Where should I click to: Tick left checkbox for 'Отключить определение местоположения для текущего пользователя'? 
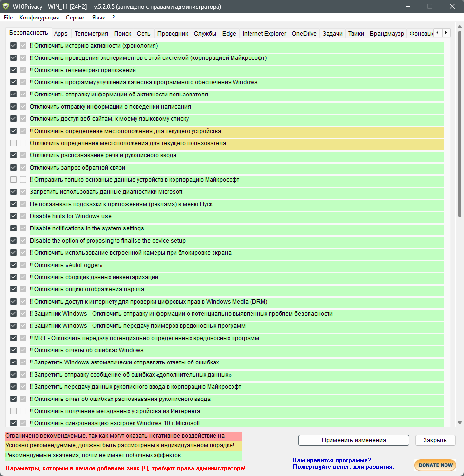pos(13,143)
